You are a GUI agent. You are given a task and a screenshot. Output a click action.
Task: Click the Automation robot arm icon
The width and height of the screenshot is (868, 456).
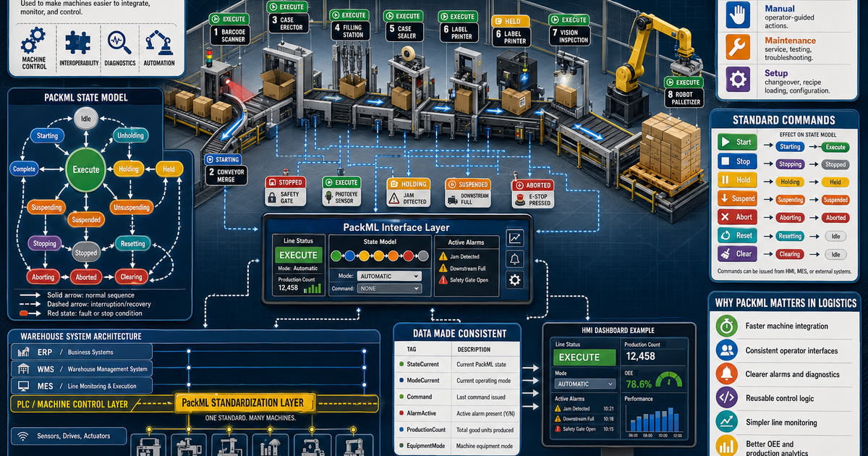[x=158, y=43]
